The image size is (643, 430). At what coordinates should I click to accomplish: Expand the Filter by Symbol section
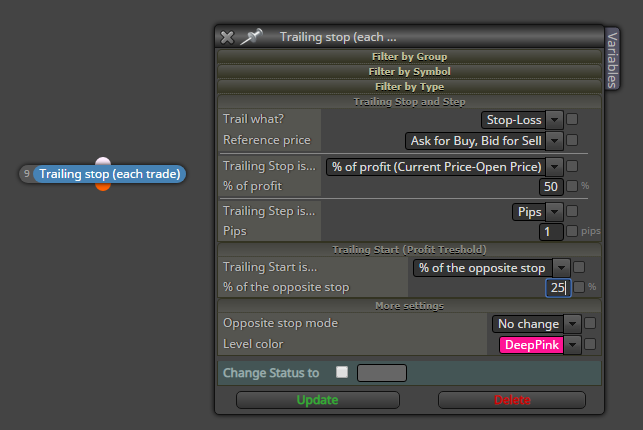[x=409, y=72]
